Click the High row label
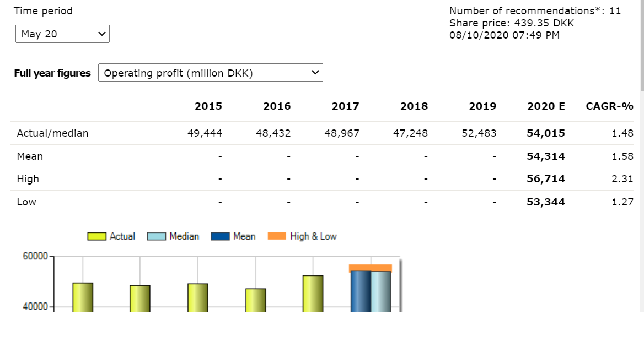The width and height of the screenshot is (644, 357). pyautogui.click(x=28, y=179)
